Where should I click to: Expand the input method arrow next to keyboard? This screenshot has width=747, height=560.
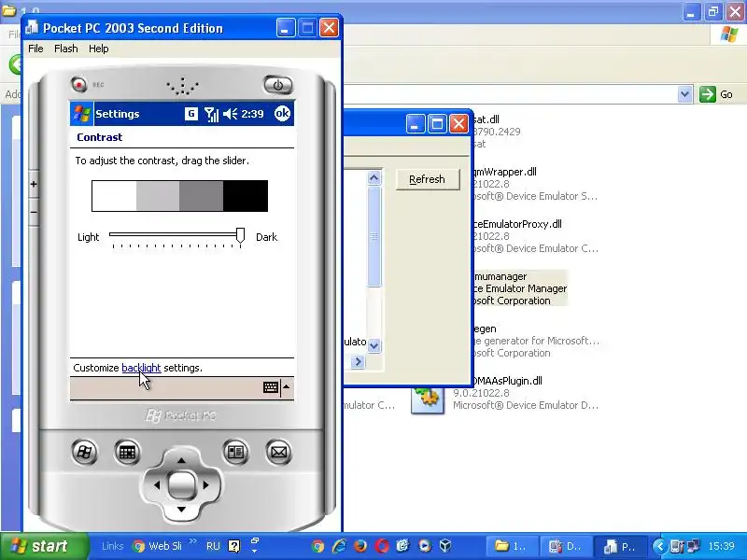287,387
